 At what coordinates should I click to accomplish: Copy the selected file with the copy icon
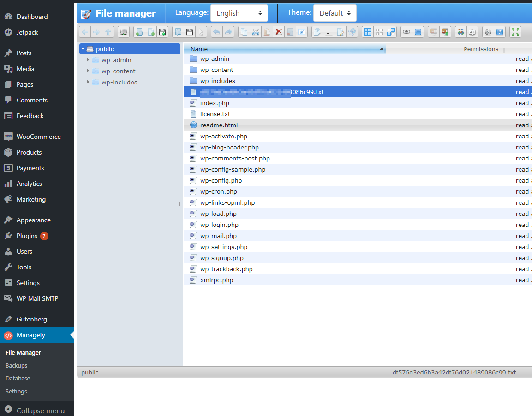pyautogui.click(x=244, y=32)
